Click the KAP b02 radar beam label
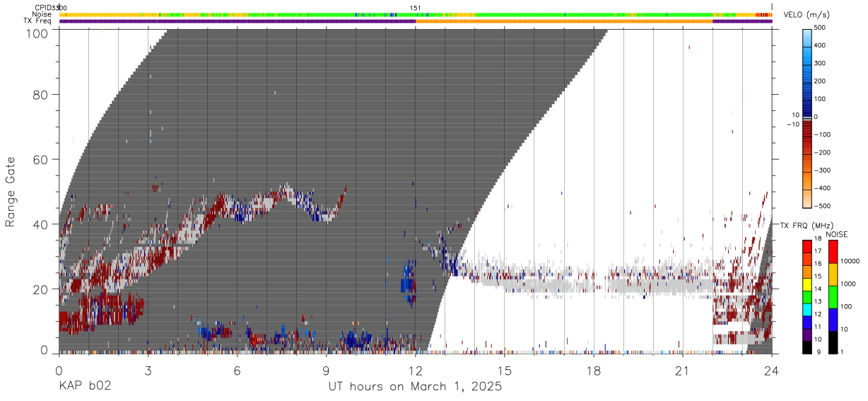 [84, 386]
